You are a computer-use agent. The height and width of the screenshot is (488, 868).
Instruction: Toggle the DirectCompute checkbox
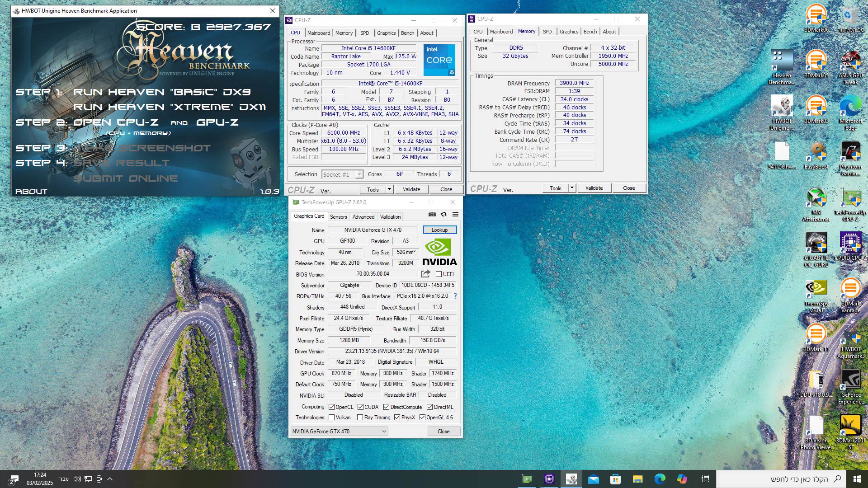tap(386, 407)
